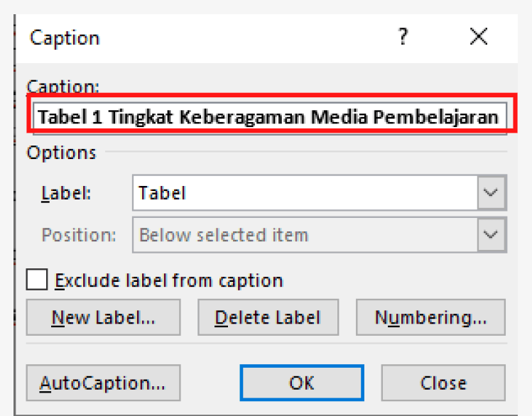Viewport: 532px width, 416px height.
Task: Expand the Position dropdown arrow
Action: (x=492, y=235)
